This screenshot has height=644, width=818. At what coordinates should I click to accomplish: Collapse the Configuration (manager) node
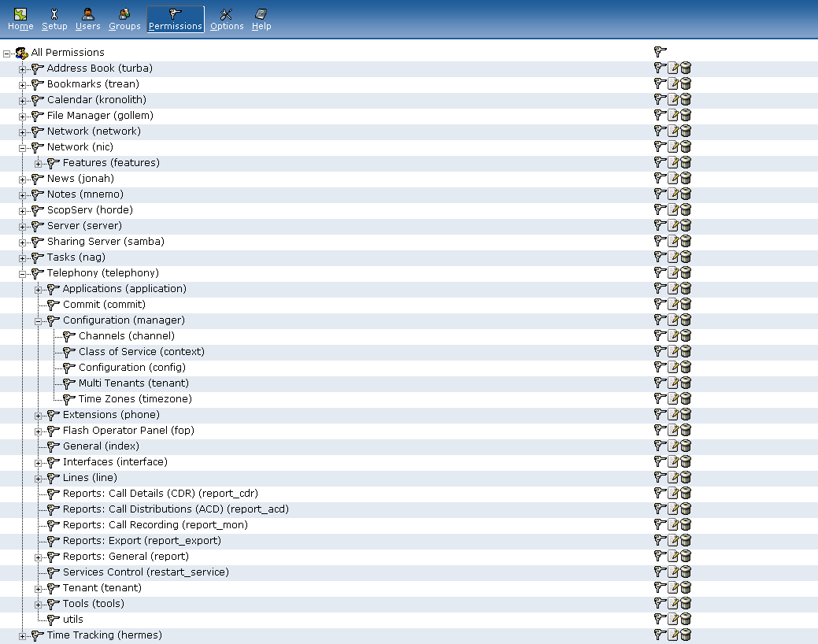tap(38, 321)
